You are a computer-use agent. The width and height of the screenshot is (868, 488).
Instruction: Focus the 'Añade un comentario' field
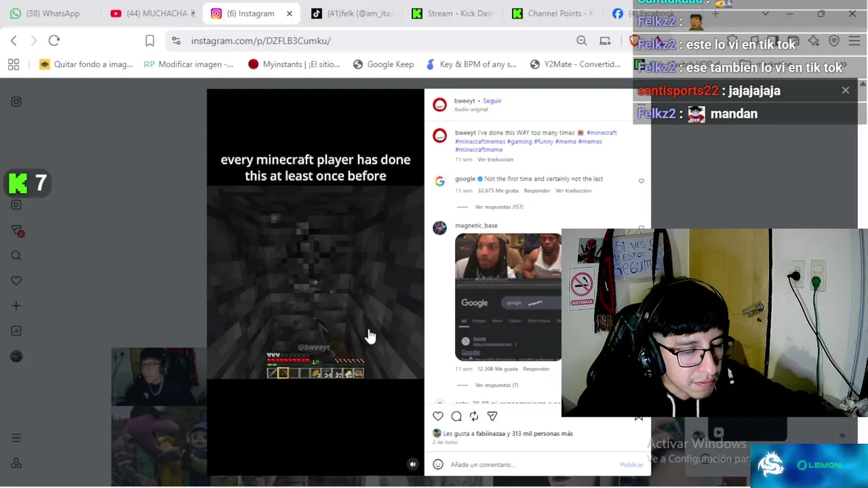(532, 464)
